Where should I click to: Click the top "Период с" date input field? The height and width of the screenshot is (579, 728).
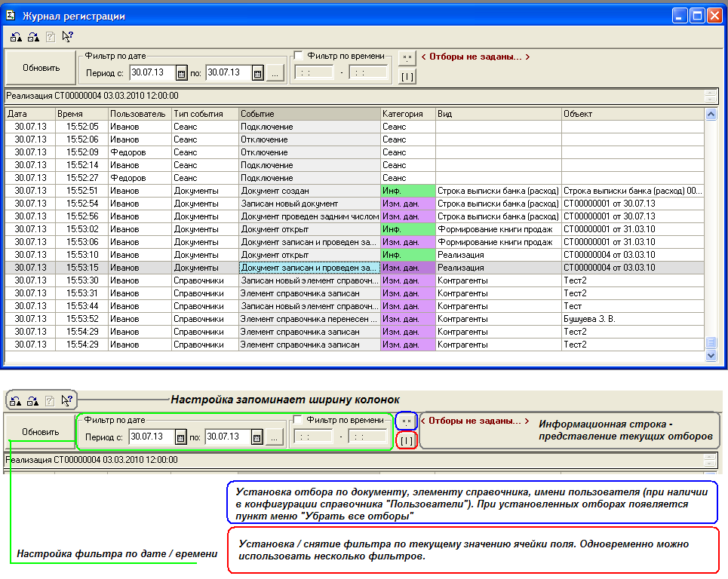click(x=152, y=72)
